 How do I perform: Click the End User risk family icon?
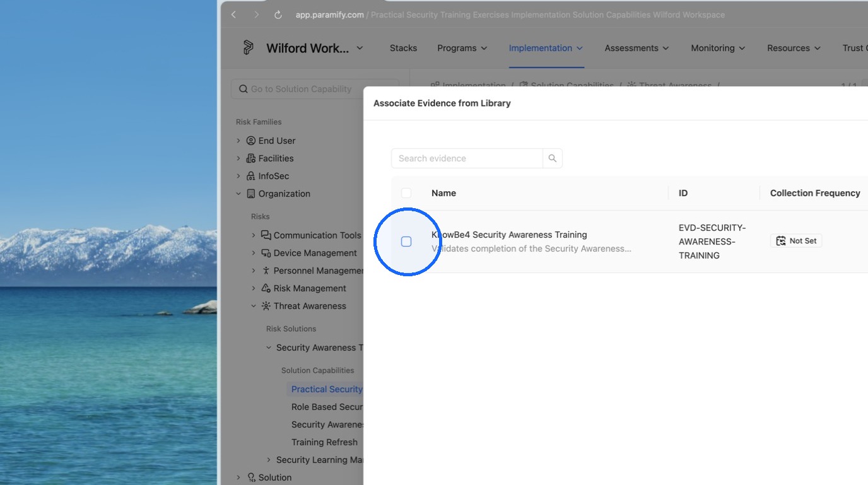(251, 141)
